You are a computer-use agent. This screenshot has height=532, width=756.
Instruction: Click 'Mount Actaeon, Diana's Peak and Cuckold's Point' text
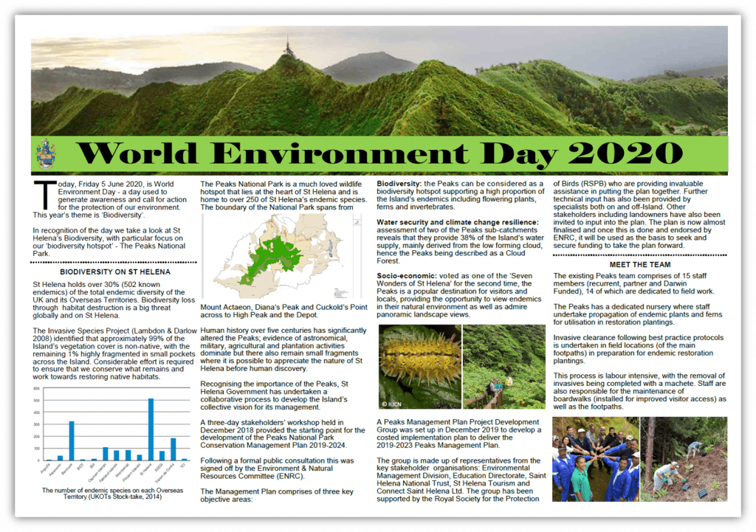click(x=283, y=307)
